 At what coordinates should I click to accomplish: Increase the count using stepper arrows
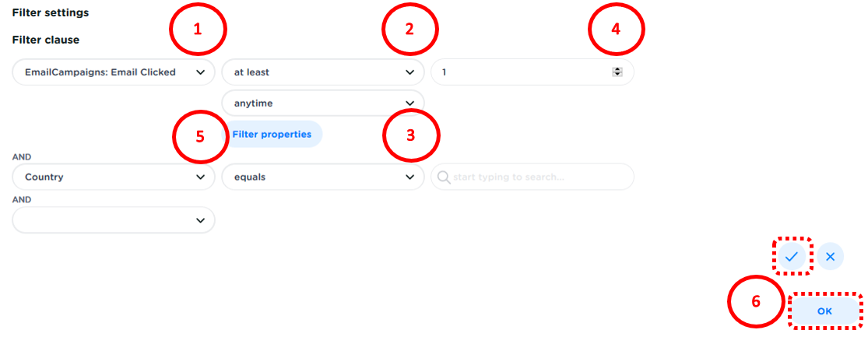click(617, 69)
